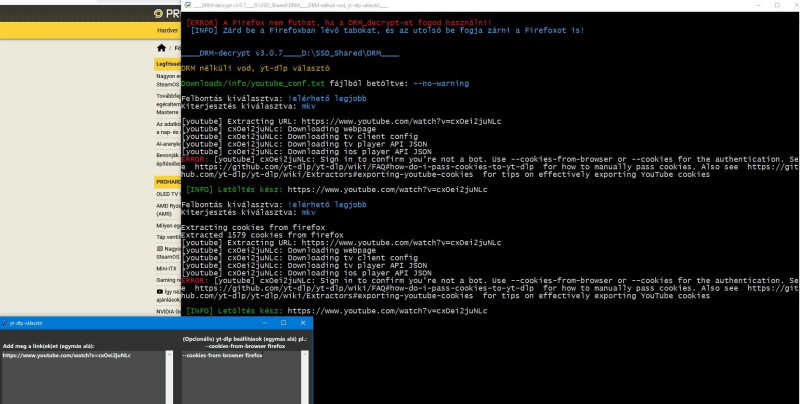Screen dimensions: 800x404
Task: Maximize the yt-dlp választó window
Action: [x=284, y=323]
